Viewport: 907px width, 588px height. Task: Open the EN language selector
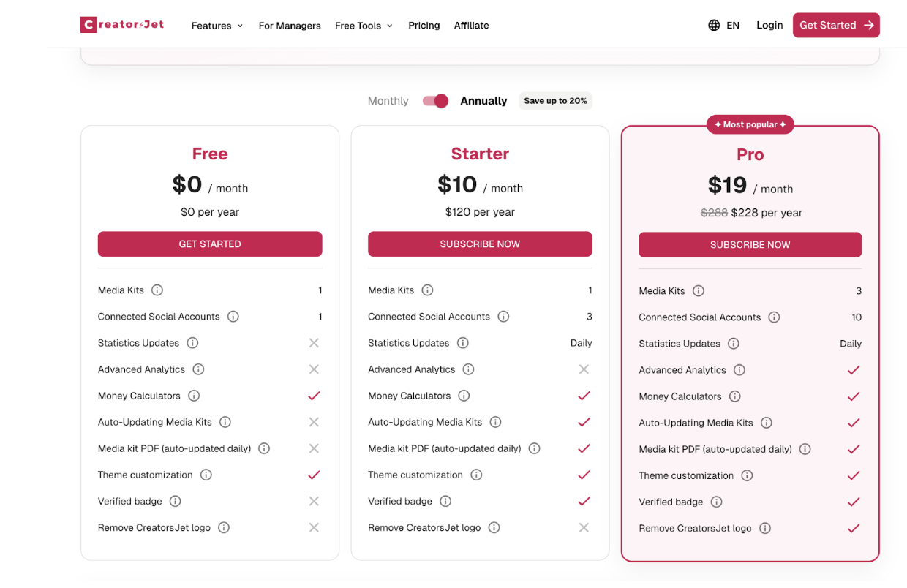click(733, 25)
